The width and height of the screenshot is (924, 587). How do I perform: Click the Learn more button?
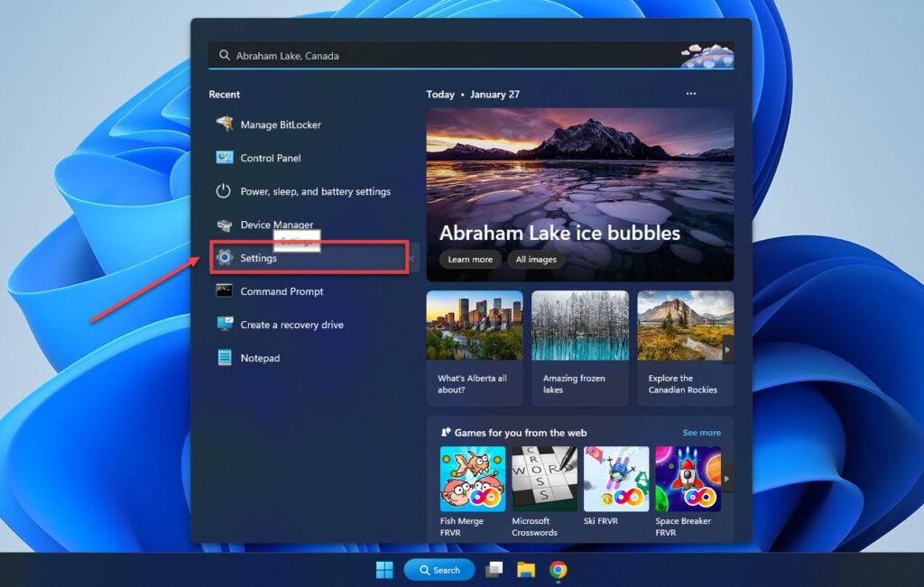(x=469, y=259)
